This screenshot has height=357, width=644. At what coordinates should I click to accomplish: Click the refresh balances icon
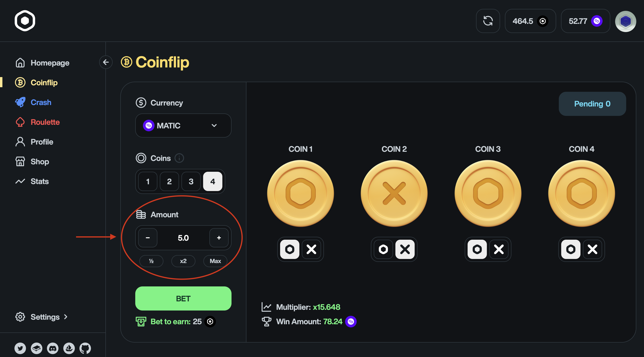click(488, 21)
